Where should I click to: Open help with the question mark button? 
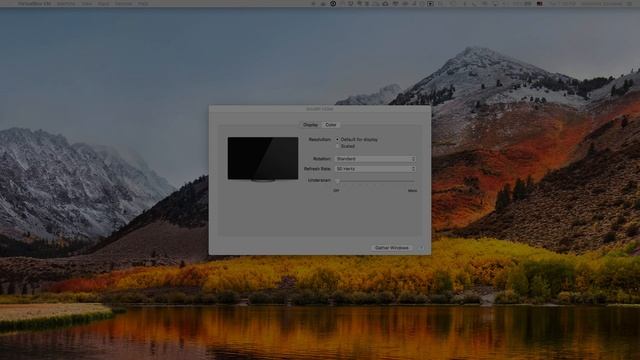421,248
